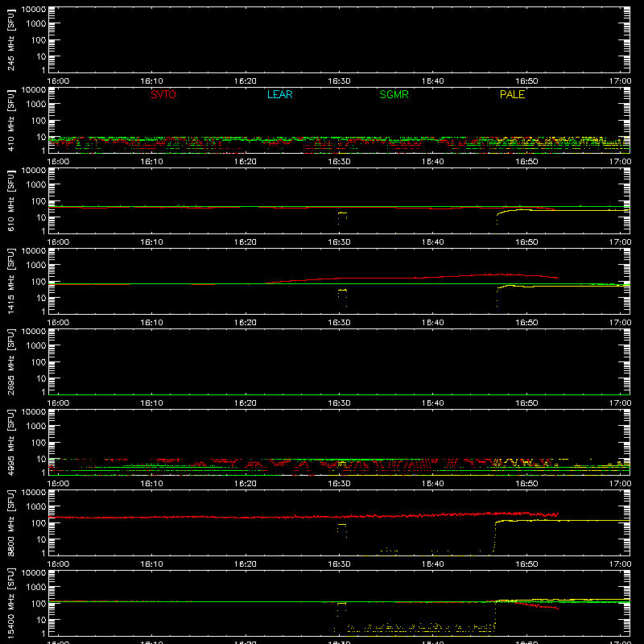Select the 8800 MHz [SFU] axis label

pos(11,522)
